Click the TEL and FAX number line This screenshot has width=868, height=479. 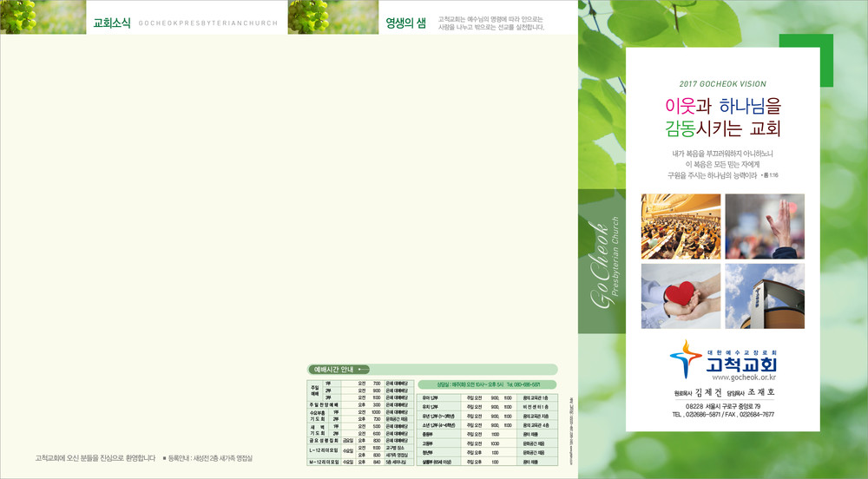click(722, 415)
